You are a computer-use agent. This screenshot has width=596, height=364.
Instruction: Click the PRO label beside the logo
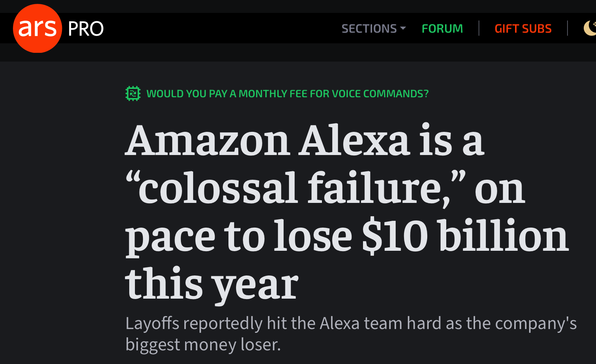[x=86, y=29]
